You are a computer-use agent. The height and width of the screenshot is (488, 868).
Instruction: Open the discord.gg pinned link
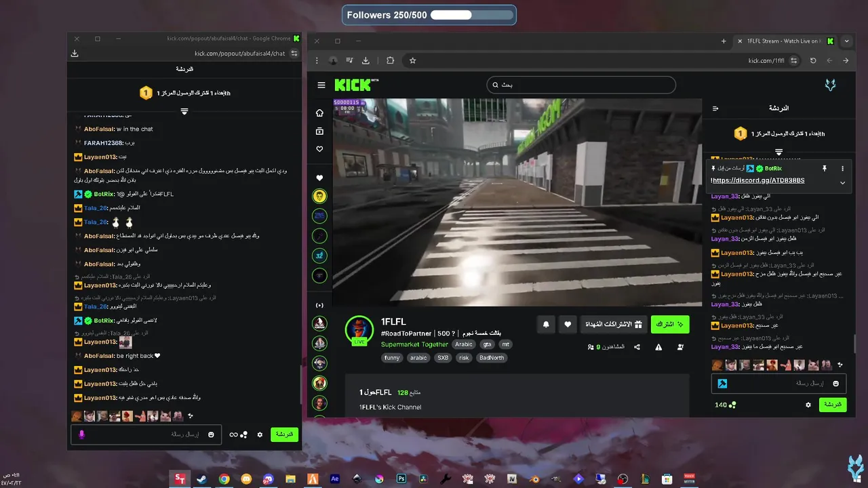[758, 181]
